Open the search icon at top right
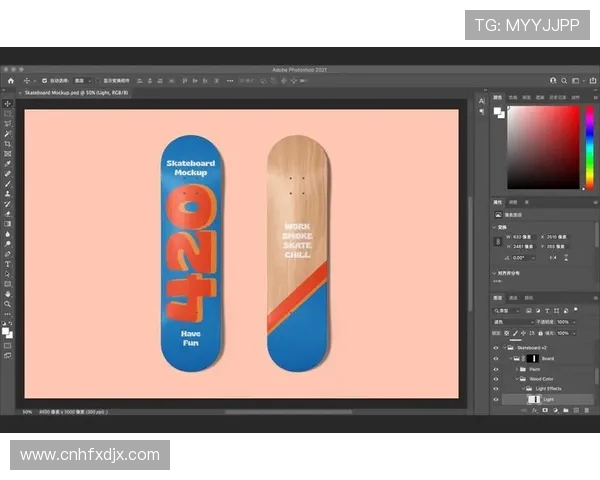The height and width of the screenshot is (480, 600). tap(565, 80)
